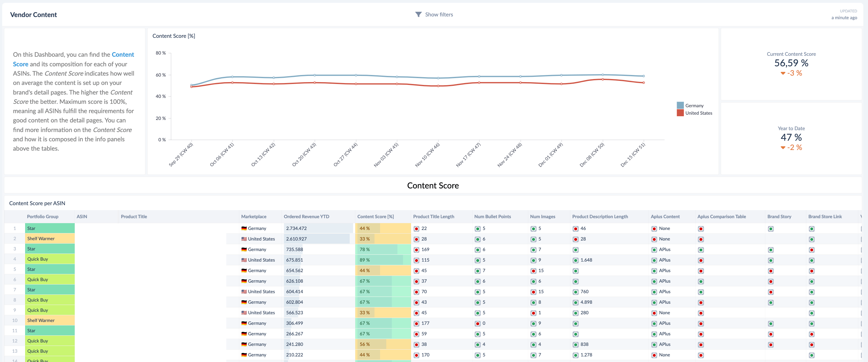Click red images indicator beside 15 in row 5
The height and width of the screenshot is (362, 868).
(x=534, y=271)
